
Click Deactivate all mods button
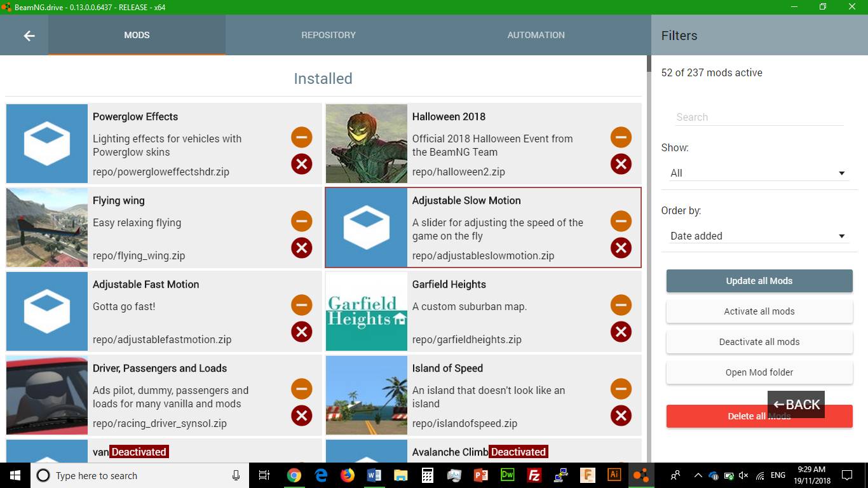[759, 342]
